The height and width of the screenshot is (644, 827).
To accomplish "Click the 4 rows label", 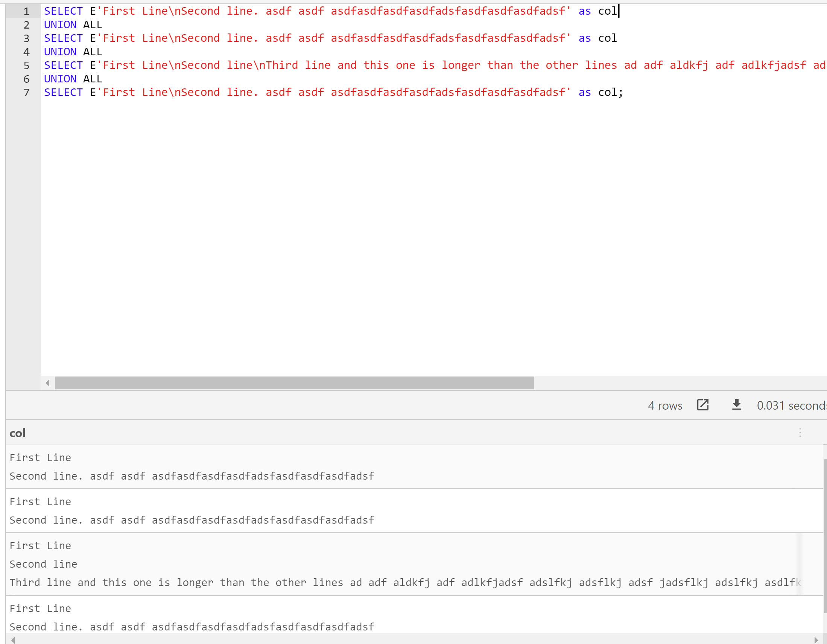I will click(x=665, y=405).
